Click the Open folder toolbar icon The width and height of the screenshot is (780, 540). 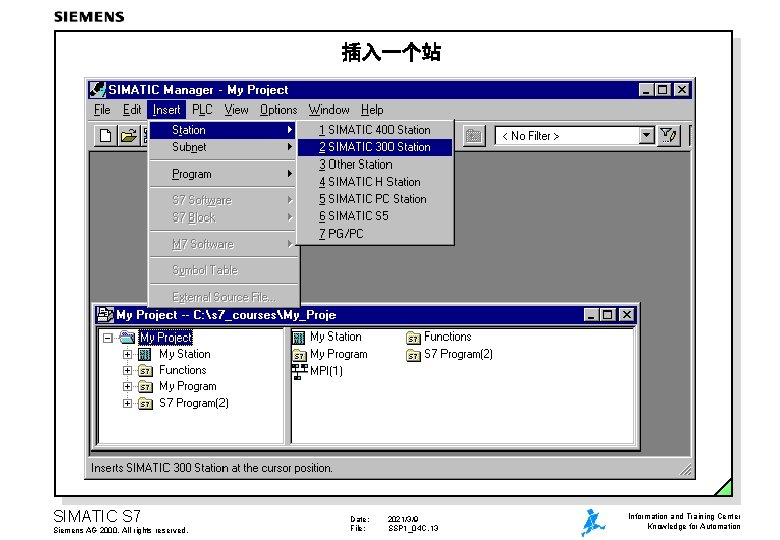pos(128,135)
